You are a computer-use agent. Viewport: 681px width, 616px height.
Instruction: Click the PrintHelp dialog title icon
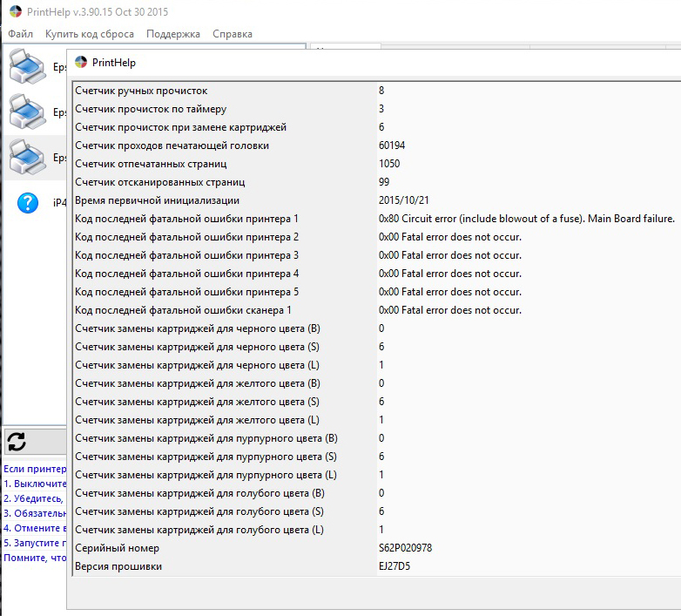pyautogui.click(x=81, y=62)
